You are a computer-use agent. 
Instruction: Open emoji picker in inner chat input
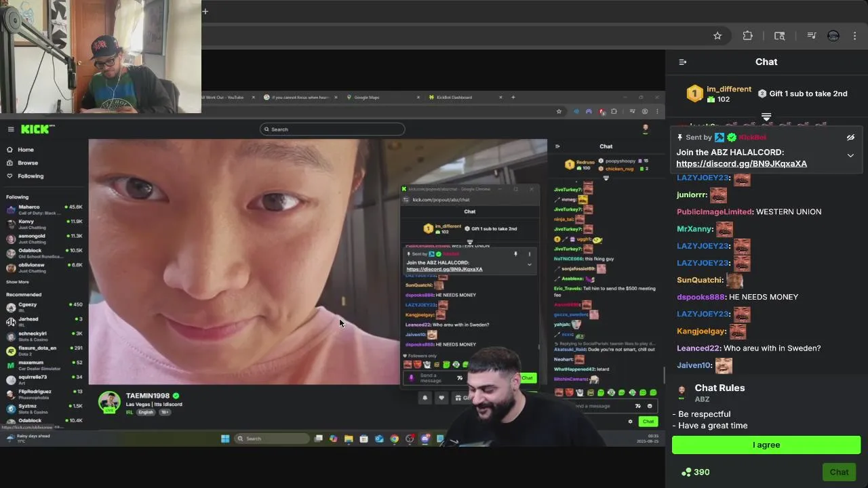[650, 406]
